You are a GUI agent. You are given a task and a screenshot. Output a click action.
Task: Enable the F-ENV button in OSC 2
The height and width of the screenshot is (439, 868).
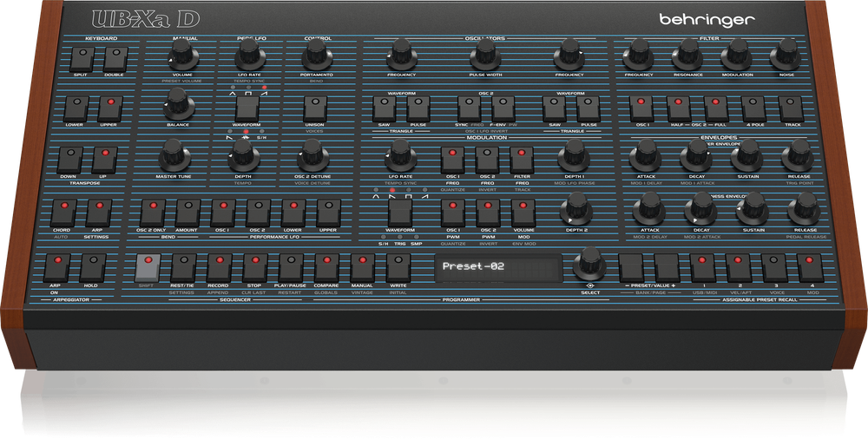click(503, 108)
